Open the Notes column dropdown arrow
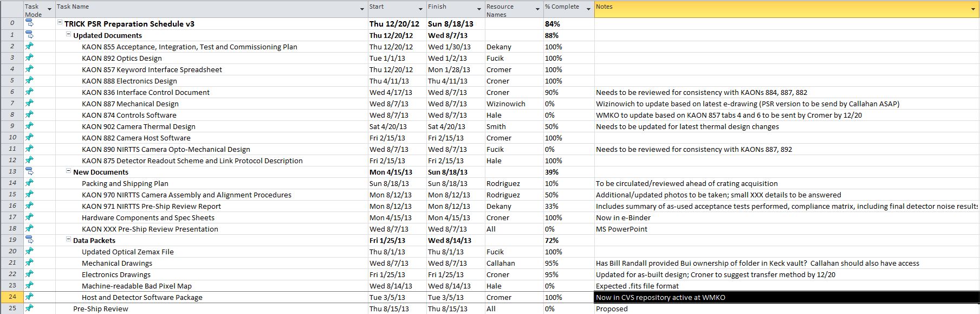The width and height of the screenshot is (980, 314). click(x=973, y=9)
